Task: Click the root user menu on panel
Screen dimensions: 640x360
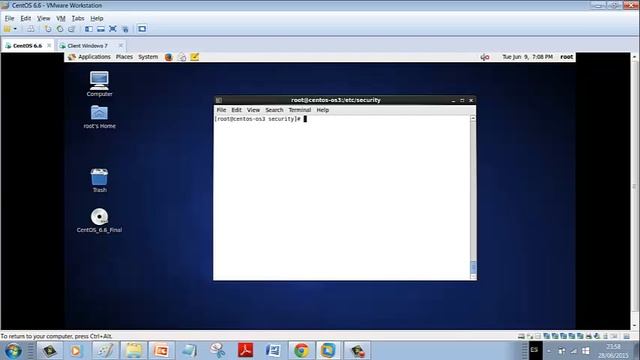Action: (x=566, y=57)
